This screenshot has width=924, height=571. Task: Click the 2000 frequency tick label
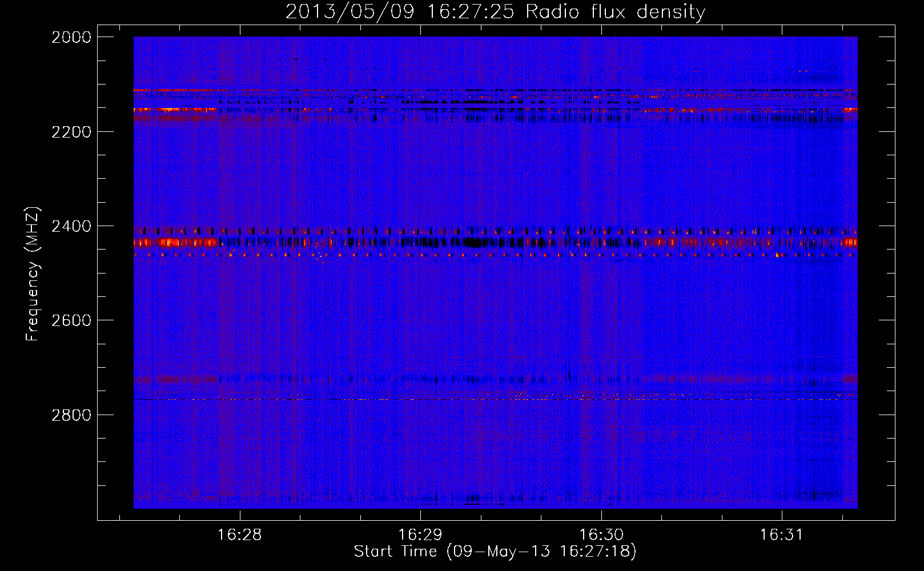click(71, 37)
